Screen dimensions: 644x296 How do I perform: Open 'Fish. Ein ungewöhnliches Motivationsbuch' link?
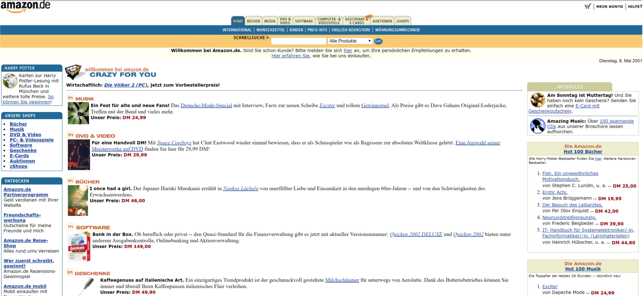[x=570, y=176]
